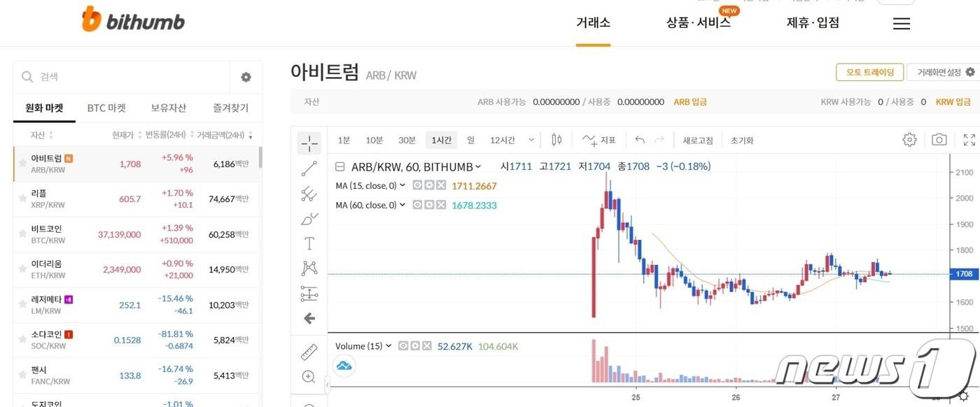Expand the extra timeframes dropdown chevron

pos(531,139)
